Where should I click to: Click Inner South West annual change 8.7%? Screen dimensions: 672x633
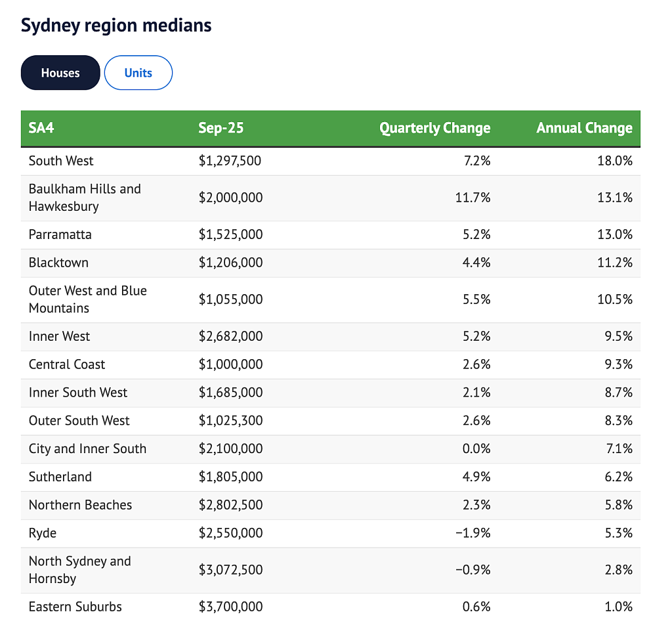618,393
